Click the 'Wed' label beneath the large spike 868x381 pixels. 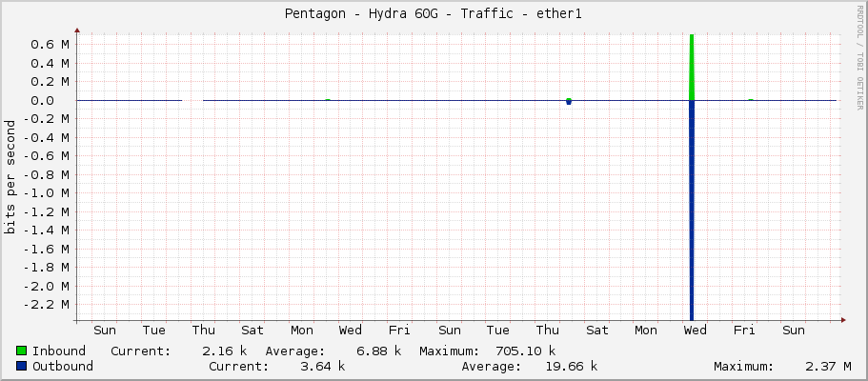coord(695,331)
